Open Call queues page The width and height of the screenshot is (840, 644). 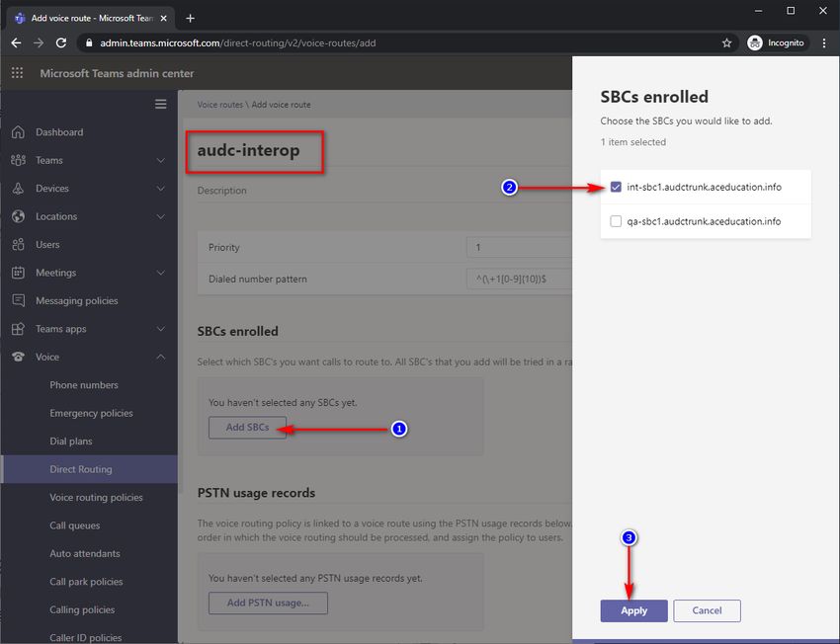click(74, 525)
